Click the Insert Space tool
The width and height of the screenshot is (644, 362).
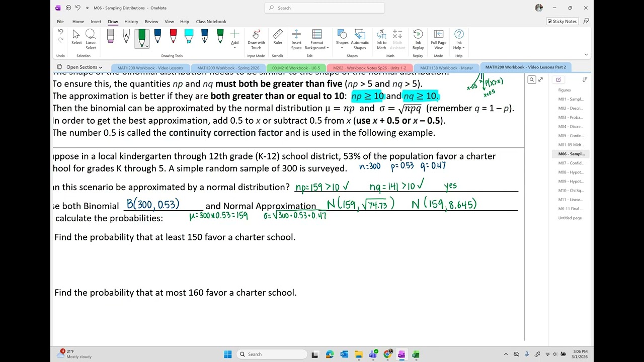(296, 39)
